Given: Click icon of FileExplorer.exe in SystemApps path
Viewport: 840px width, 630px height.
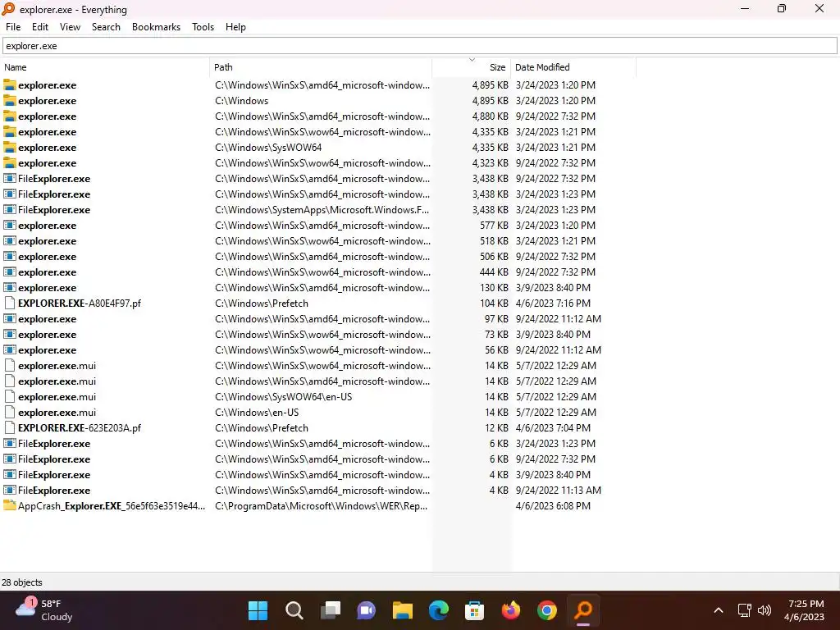Looking at the screenshot, I should [x=10, y=209].
